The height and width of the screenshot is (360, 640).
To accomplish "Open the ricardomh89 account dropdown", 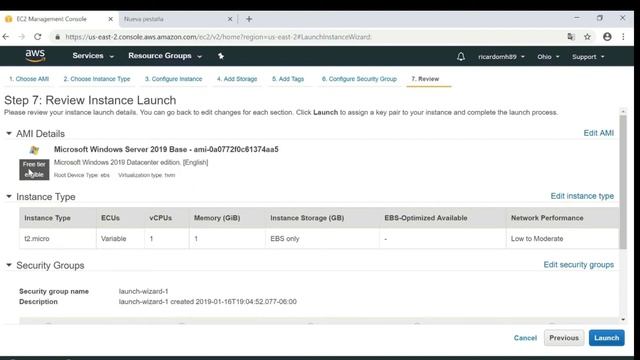I will click(x=501, y=57).
